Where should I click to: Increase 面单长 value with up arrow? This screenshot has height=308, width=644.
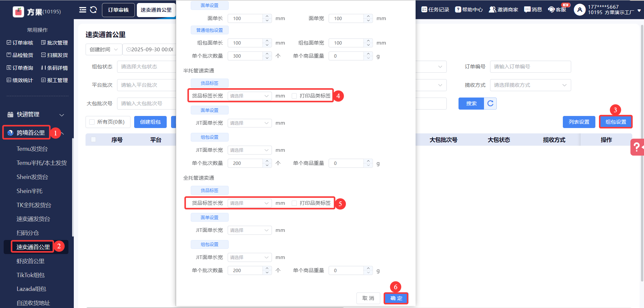point(267,16)
